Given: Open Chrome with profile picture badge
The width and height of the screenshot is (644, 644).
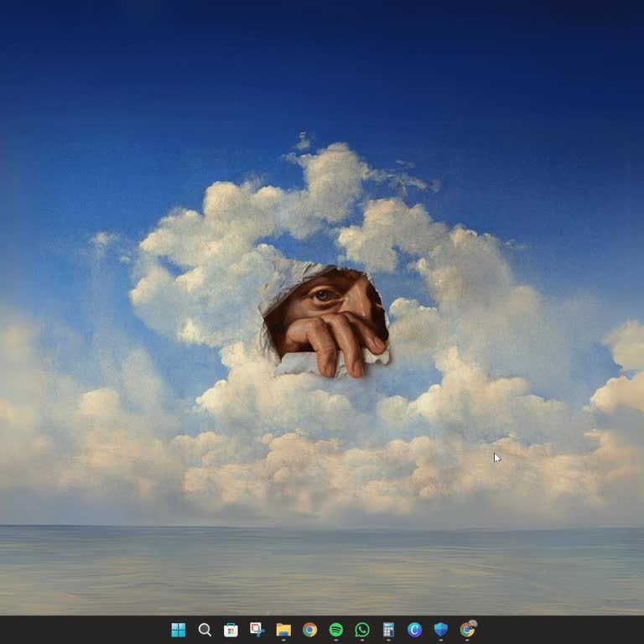Looking at the screenshot, I should [x=468, y=629].
